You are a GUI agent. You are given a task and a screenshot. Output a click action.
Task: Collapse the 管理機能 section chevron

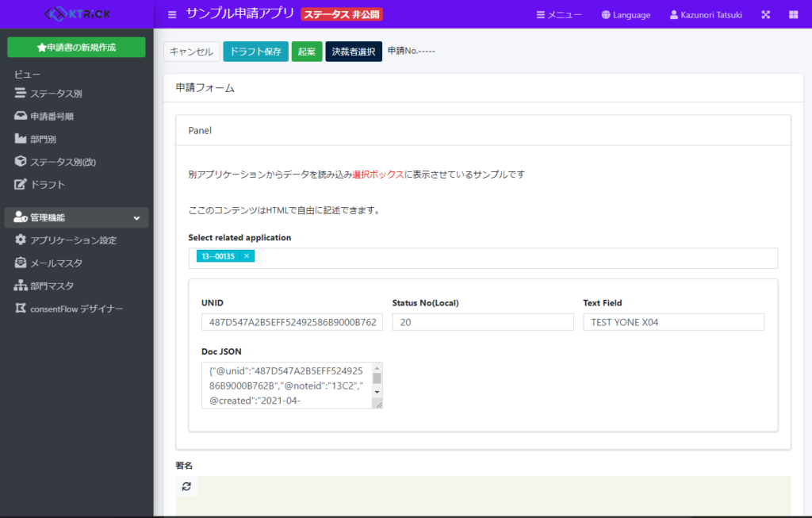click(136, 218)
